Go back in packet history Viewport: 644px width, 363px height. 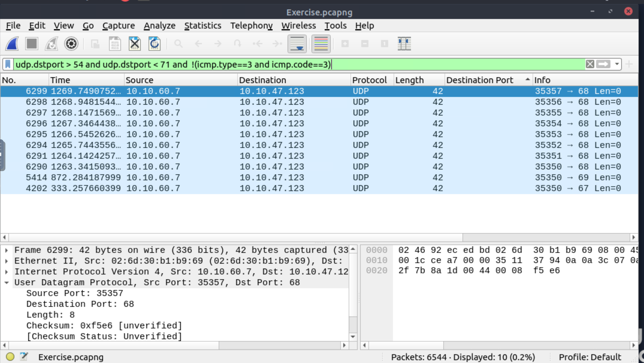point(198,44)
